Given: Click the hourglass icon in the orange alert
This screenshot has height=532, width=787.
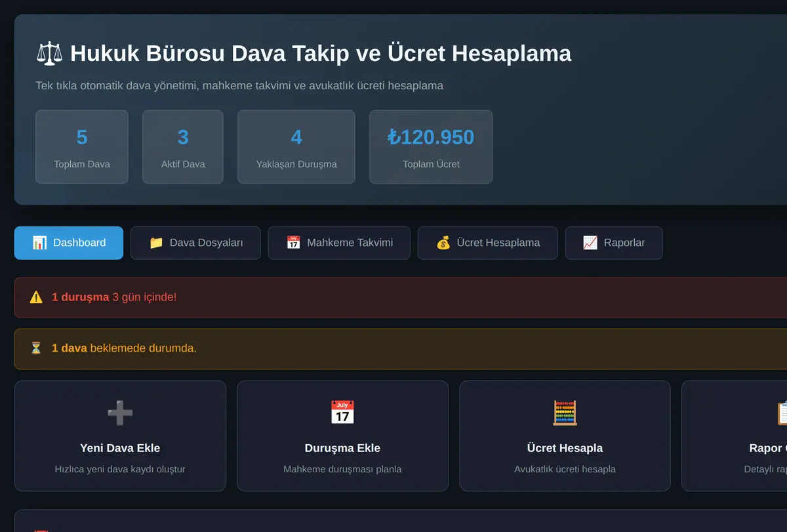Looking at the screenshot, I should (36, 348).
